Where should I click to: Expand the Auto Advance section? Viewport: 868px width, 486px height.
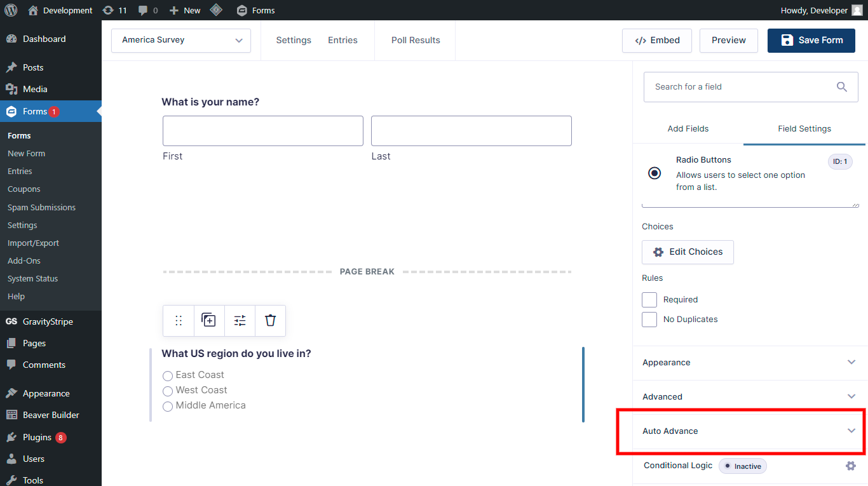point(750,431)
